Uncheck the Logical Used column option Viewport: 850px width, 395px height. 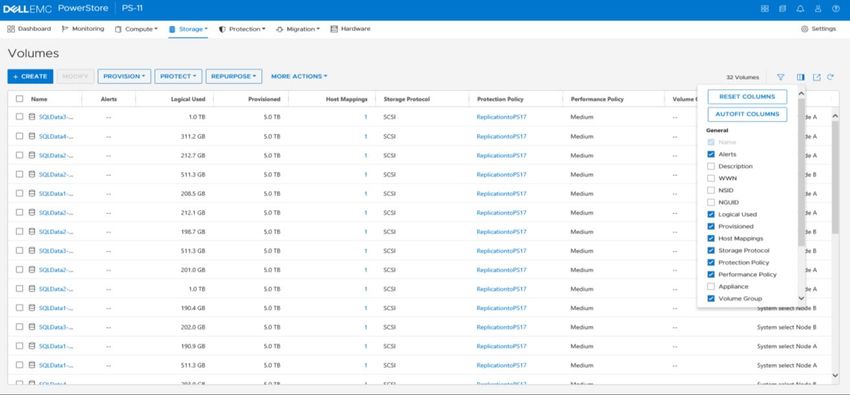(x=711, y=215)
